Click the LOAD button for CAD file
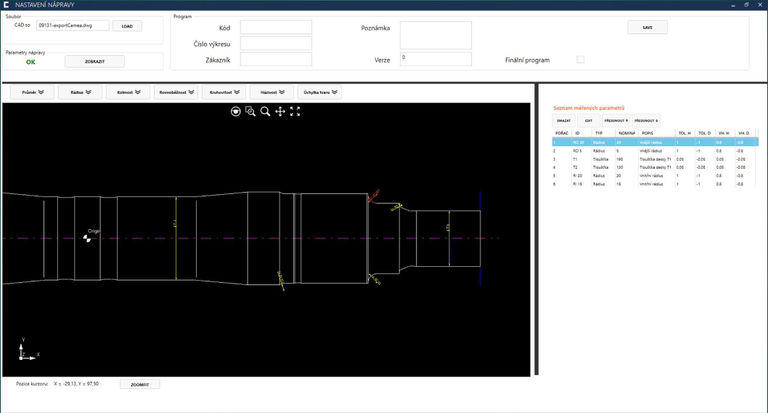The width and height of the screenshot is (768, 413). (126, 26)
